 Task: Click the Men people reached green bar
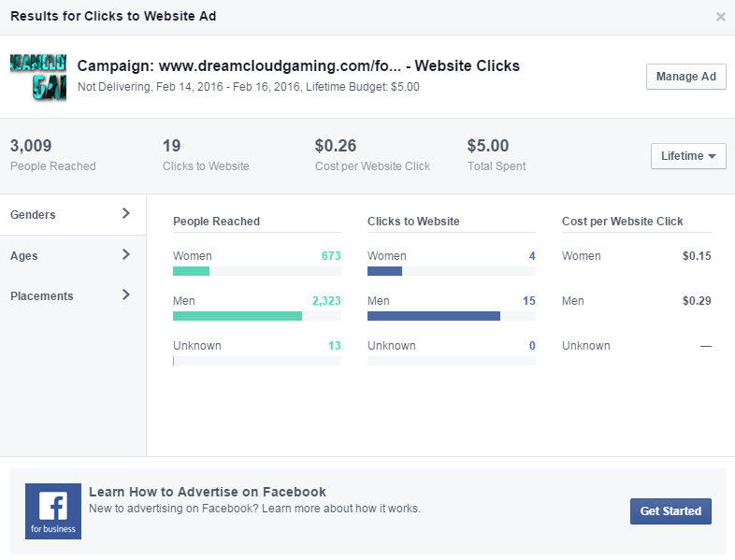click(x=238, y=316)
